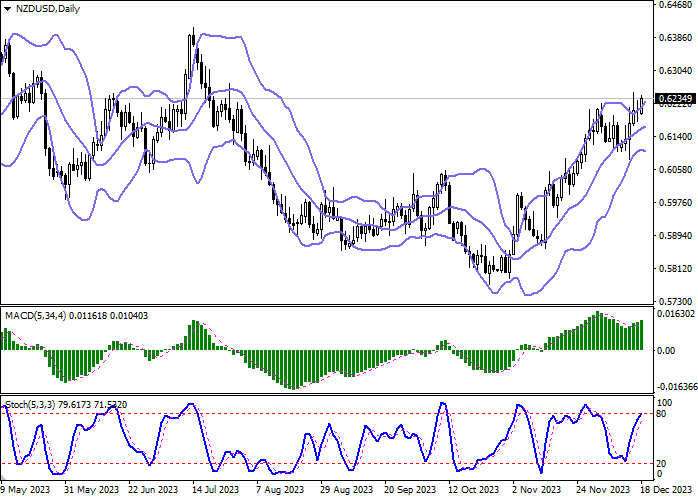Click the 20 Sep 2023 date label
The width and height of the screenshot is (698, 500).
click(x=410, y=490)
